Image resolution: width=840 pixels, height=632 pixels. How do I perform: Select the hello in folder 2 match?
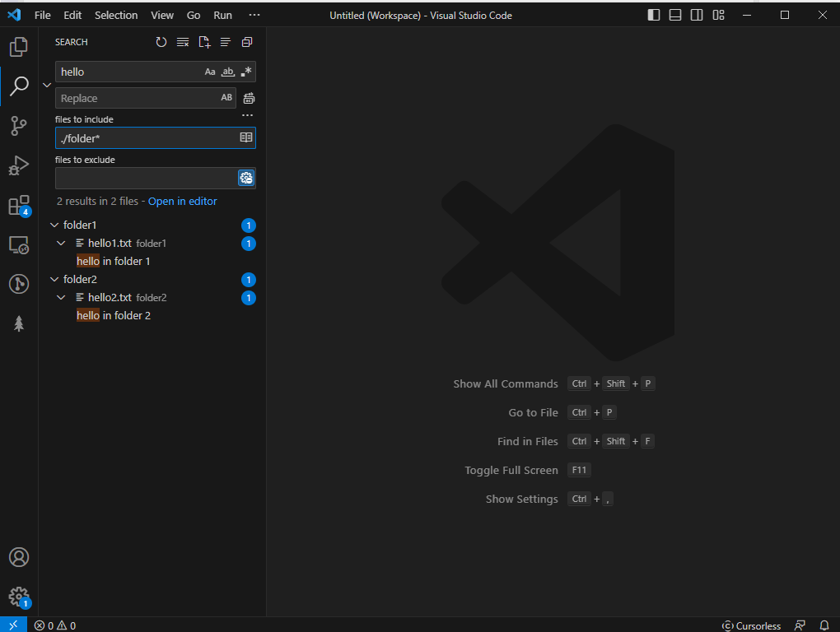114,314
